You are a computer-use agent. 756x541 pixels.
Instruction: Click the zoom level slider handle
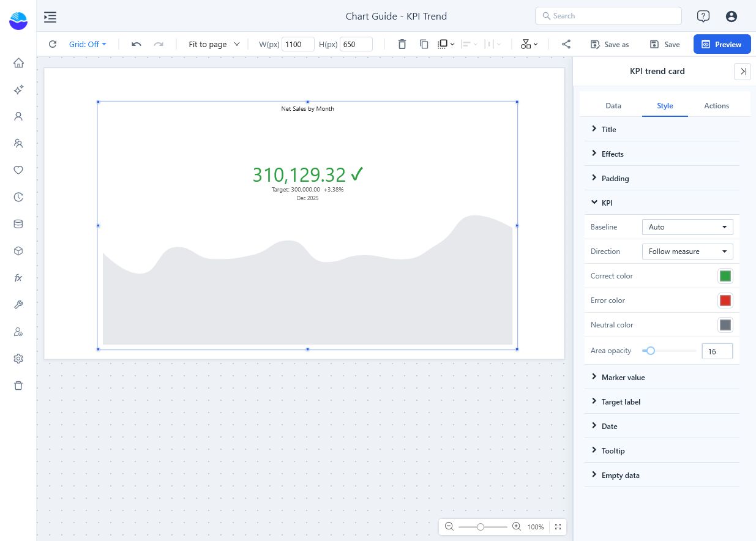coord(481,526)
